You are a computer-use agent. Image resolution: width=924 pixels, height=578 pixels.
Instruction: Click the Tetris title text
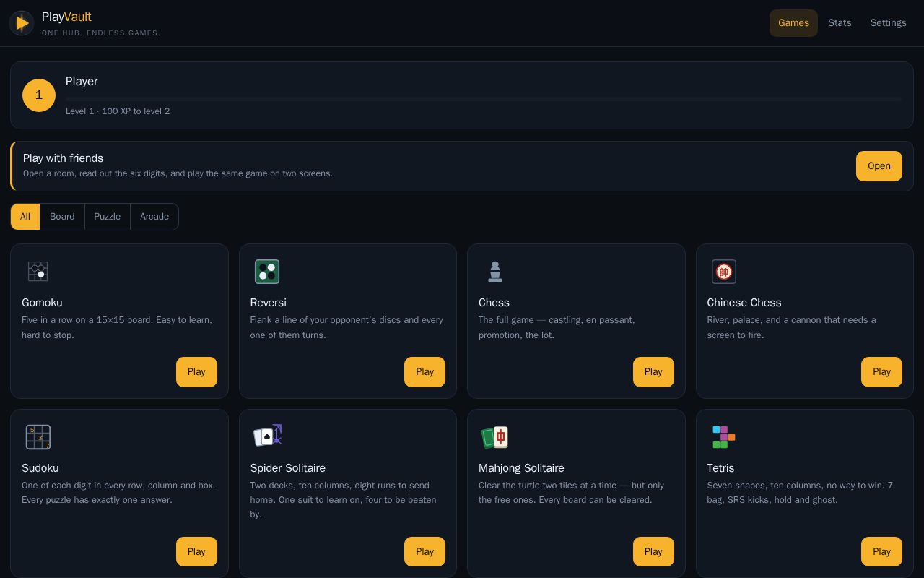720,468
